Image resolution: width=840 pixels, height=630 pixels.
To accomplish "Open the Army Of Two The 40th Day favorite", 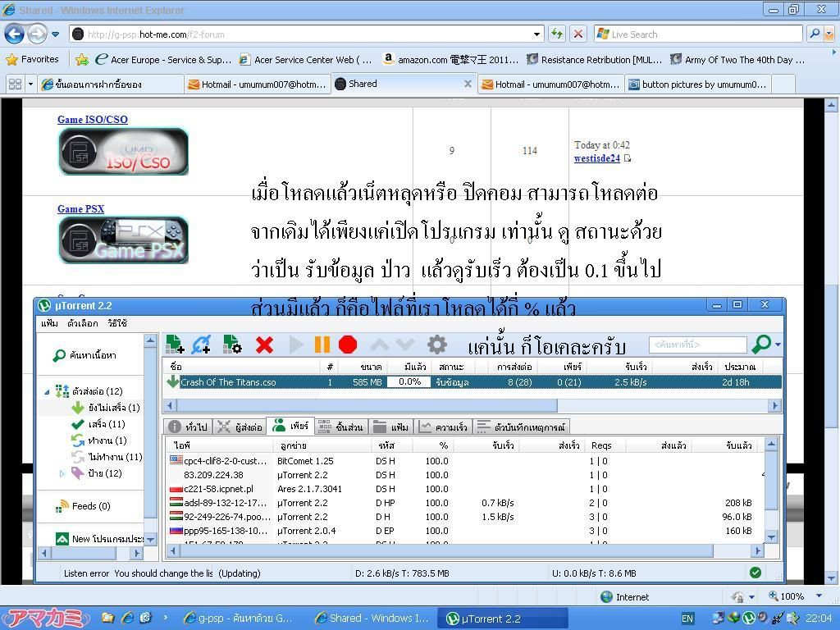I will click(x=737, y=59).
